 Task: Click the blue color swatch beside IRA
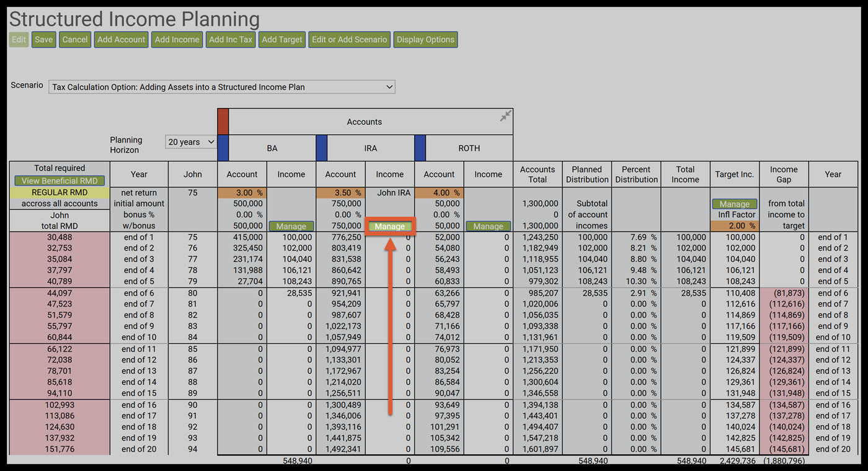point(321,148)
